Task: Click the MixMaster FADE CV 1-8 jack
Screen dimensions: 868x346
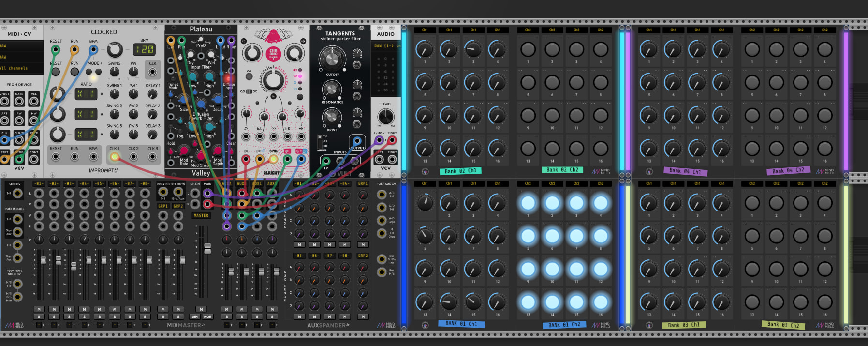Action: [x=17, y=194]
